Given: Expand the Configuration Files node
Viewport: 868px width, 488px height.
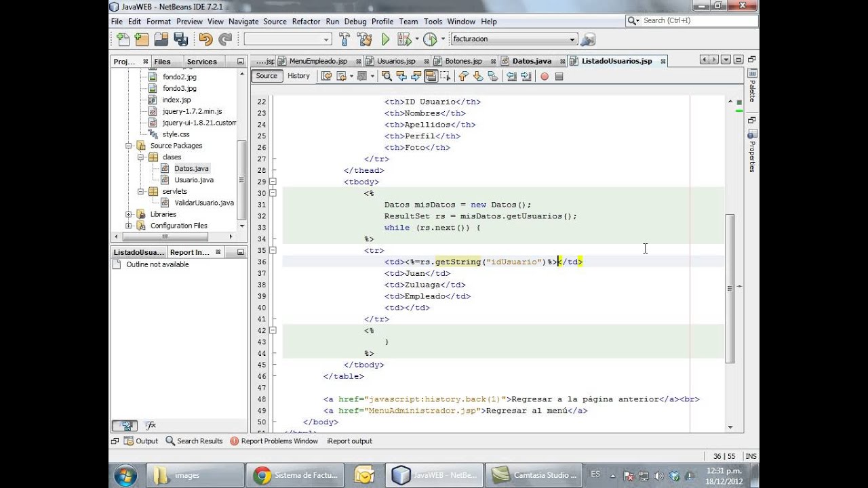Looking at the screenshot, I should pyautogui.click(x=129, y=226).
